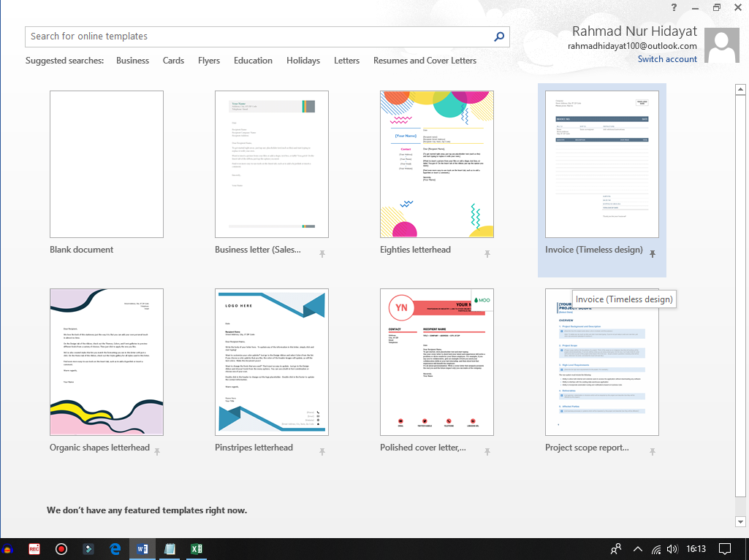The width and height of the screenshot is (749, 560).
Task: Search Resumes and Cover Letters templates
Action: pos(425,61)
